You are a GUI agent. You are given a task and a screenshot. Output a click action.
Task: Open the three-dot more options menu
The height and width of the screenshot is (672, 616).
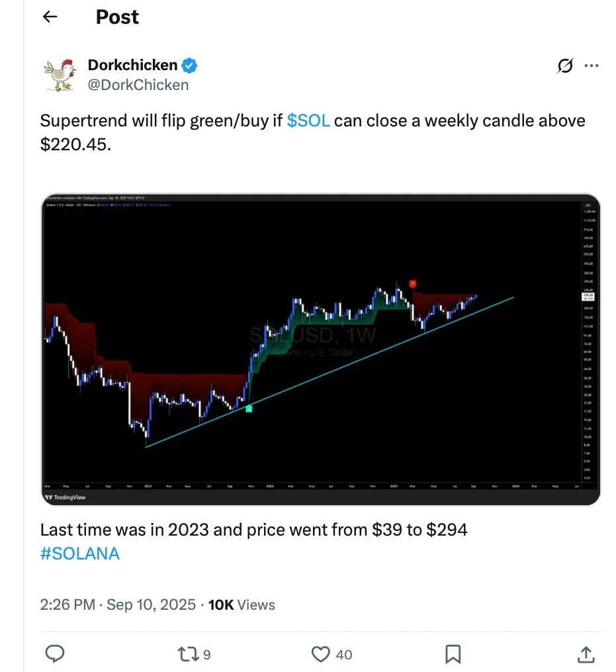(x=592, y=66)
